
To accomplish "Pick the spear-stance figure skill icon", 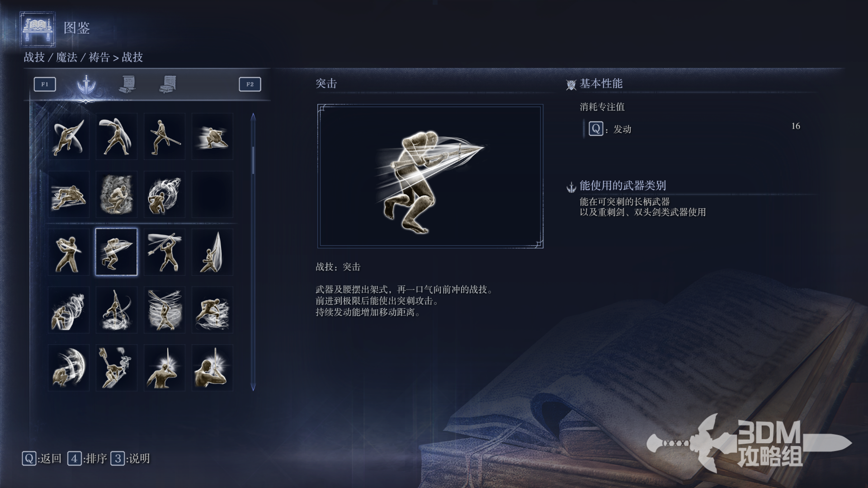I will (x=164, y=136).
